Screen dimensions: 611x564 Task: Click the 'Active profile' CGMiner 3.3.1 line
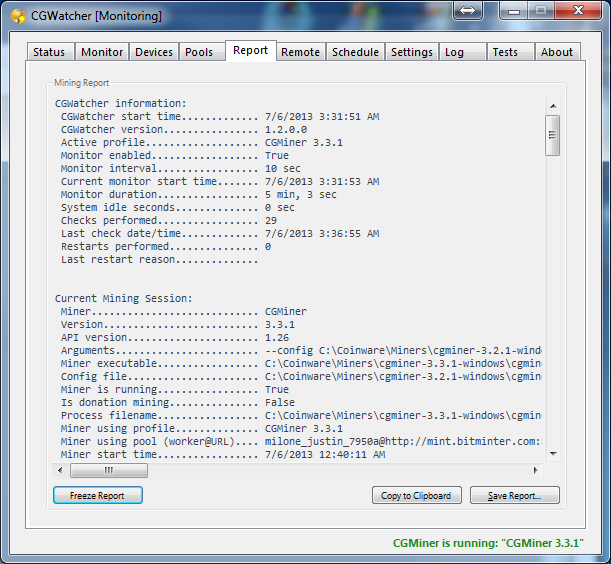tap(202, 143)
